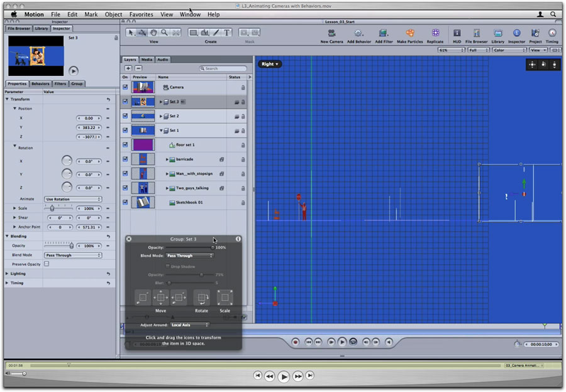The width and height of the screenshot is (566, 392).
Task: Open the Inspector Blend Mode dropdown
Action: [73, 255]
